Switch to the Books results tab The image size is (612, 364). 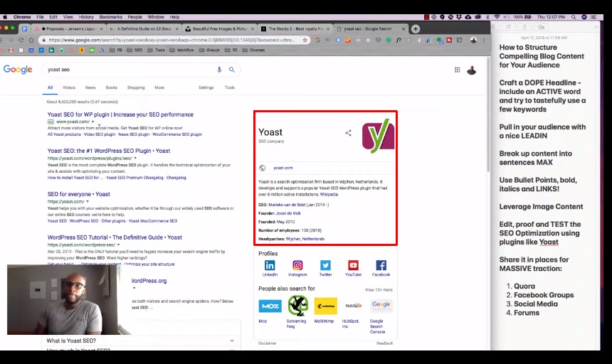111,87
